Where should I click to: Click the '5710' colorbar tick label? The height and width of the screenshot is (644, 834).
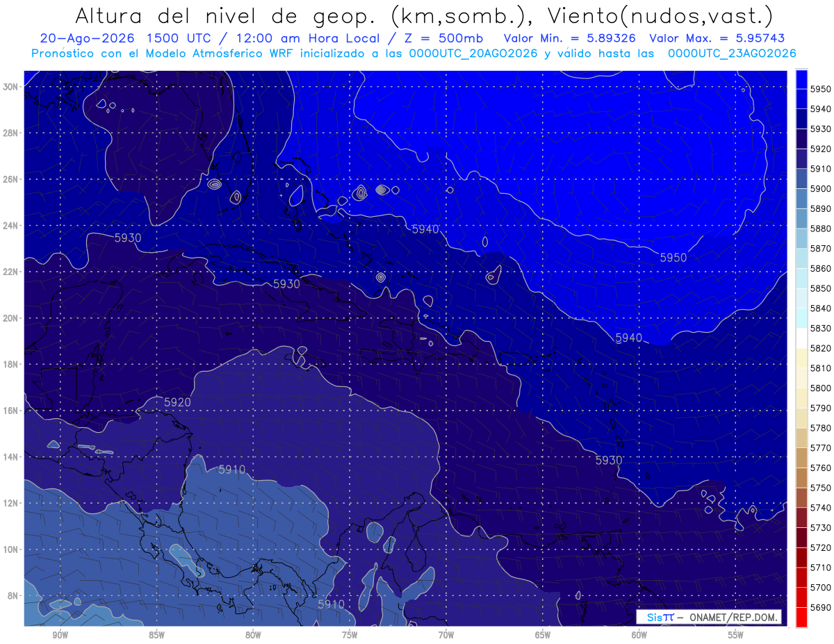click(x=821, y=568)
